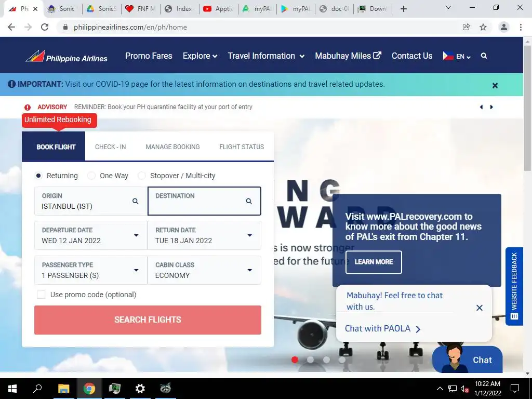This screenshot has width=532, height=399.
Task: Switch to the Check-In tab
Action: (110, 147)
